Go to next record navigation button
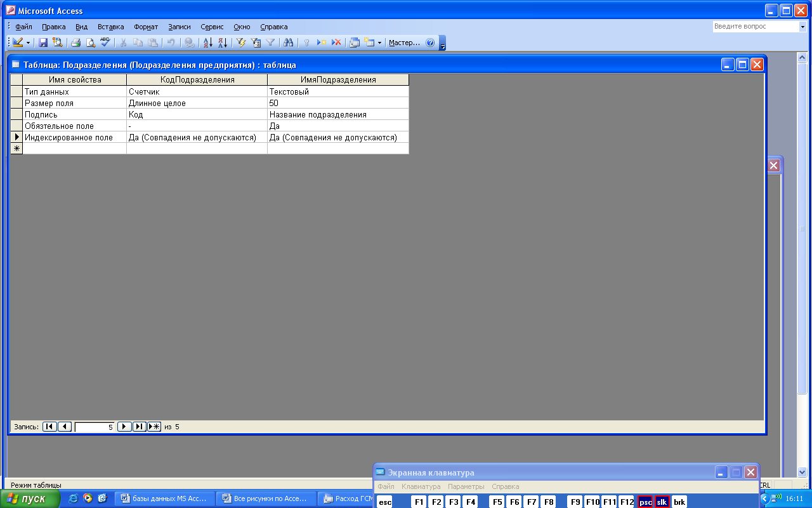 point(125,427)
